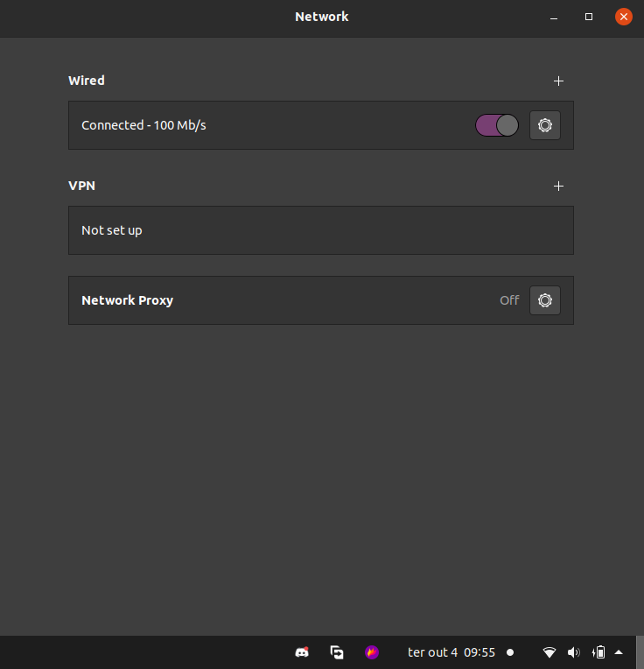The width and height of the screenshot is (644, 669).
Task: Add a new wired connection profile
Action: click(x=558, y=81)
